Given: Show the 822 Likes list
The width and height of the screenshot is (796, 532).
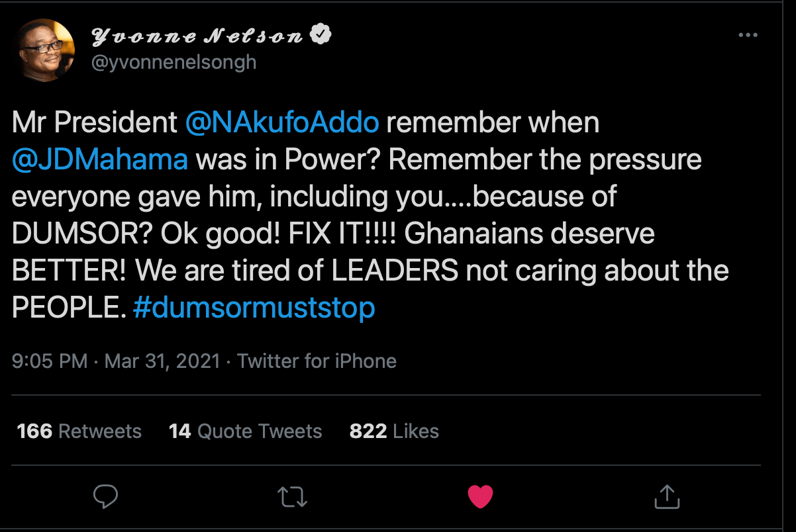Looking at the screenshot, I should [394, 431].
